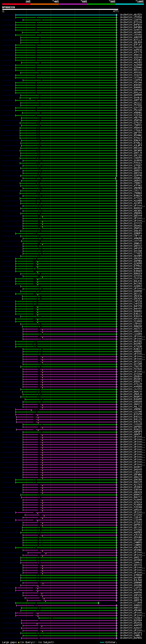
Task: Select hit label UniRef100_B9SLK4
Action: (x=131, y=93)
